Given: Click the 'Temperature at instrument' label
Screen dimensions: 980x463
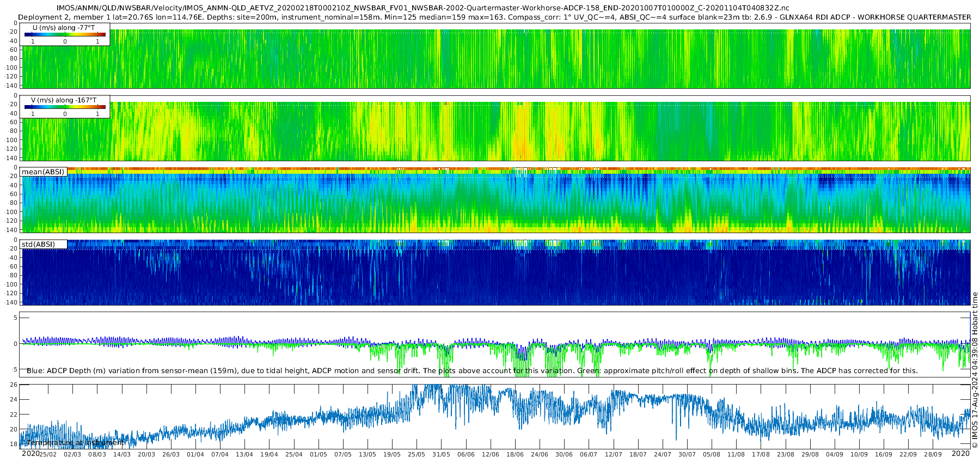Looking at the screenshot, I should [75, 443].
